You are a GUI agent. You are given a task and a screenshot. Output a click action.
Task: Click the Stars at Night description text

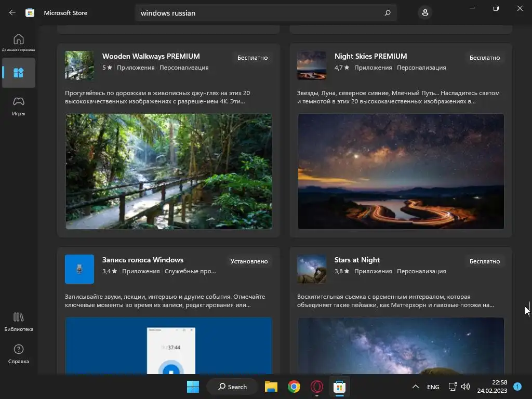click(395, 301)
